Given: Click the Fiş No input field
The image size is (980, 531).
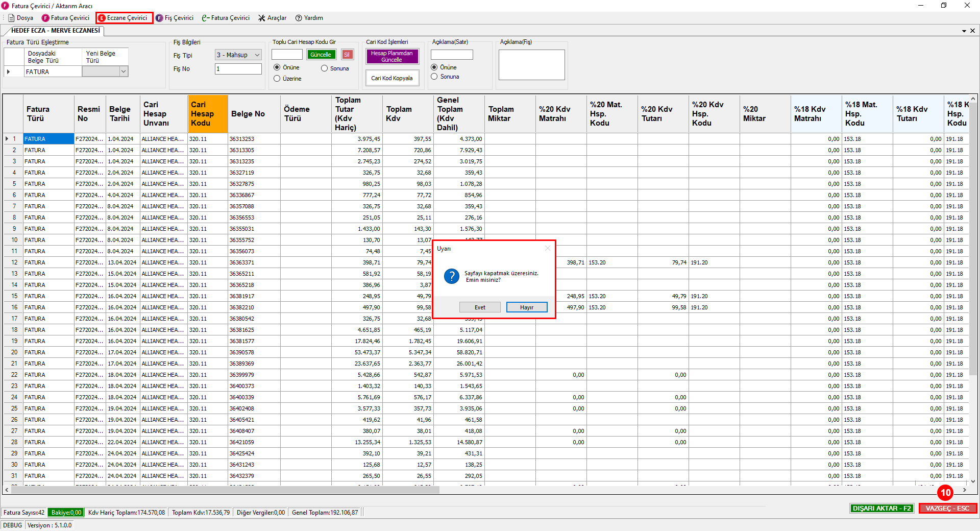Looking at the screenshot, I should coord(238,69).
